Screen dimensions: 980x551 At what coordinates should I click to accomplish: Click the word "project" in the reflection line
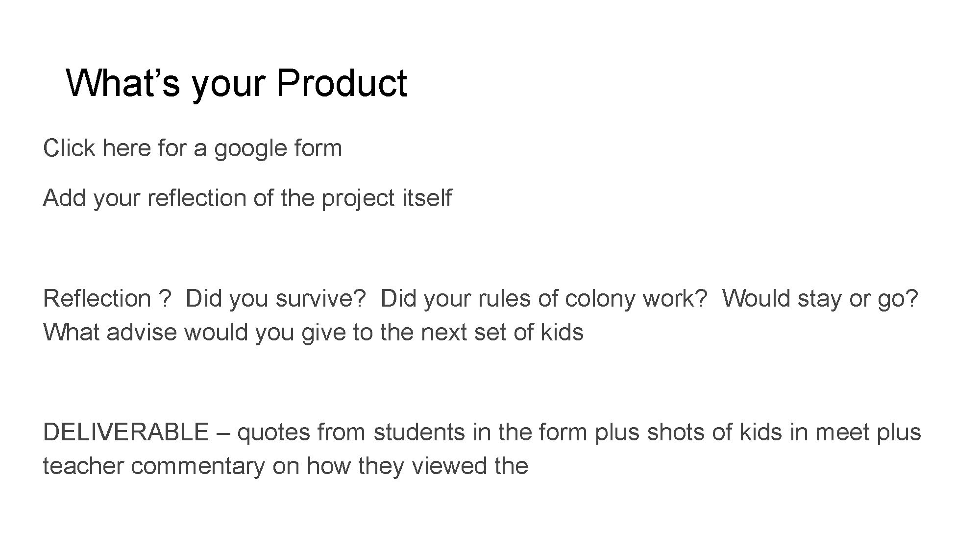click(358, 199)
